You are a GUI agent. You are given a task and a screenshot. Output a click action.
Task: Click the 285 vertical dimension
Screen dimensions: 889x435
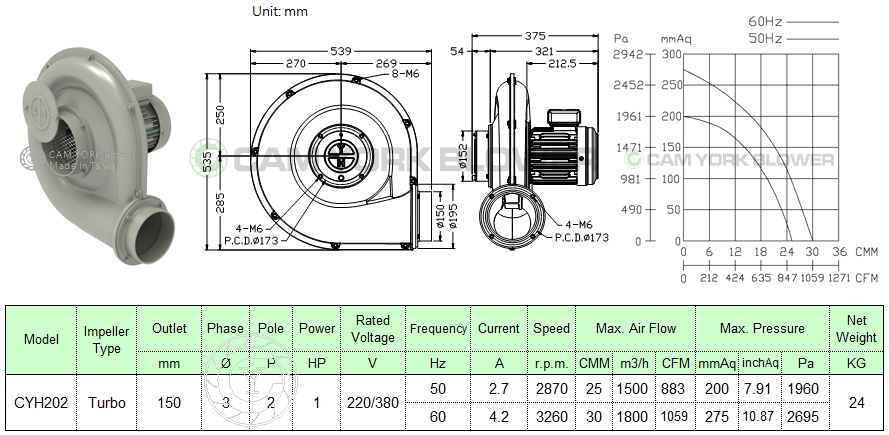[x=221, y=203]
